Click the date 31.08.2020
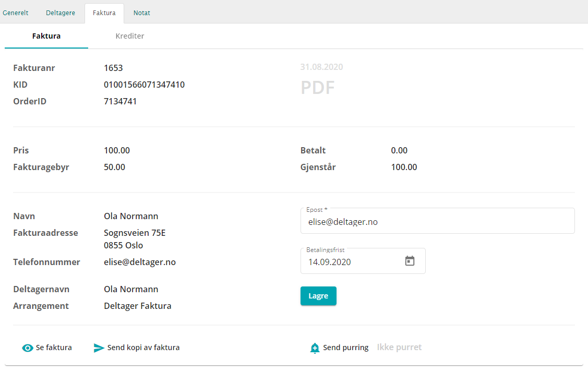 tap(321, 67)
